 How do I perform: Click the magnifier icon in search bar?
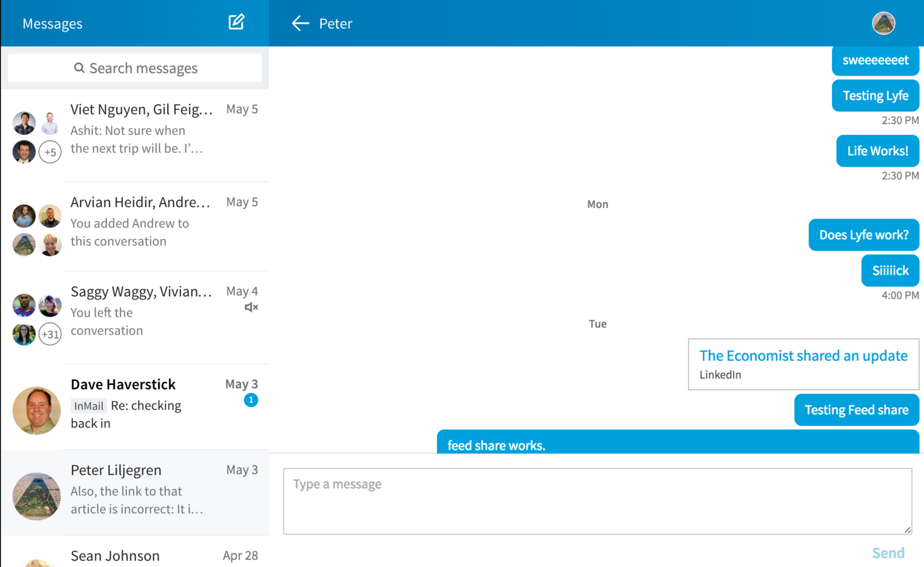[79, 68]
